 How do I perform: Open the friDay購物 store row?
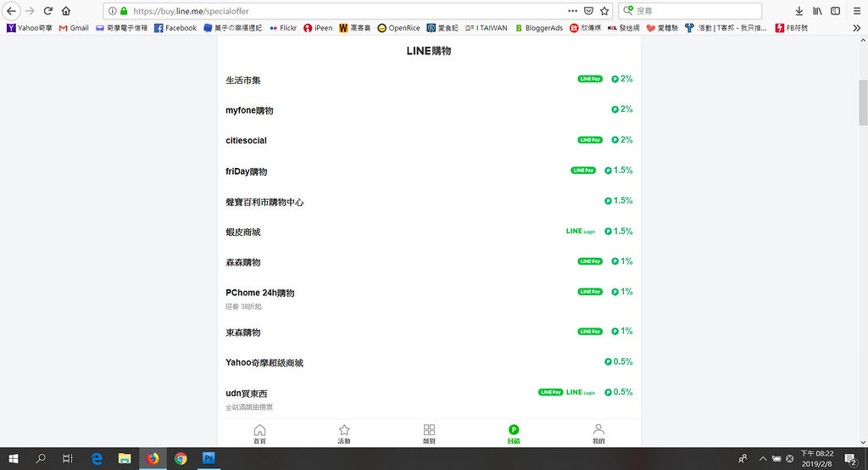pyautogui.click(x=429, y=171)
